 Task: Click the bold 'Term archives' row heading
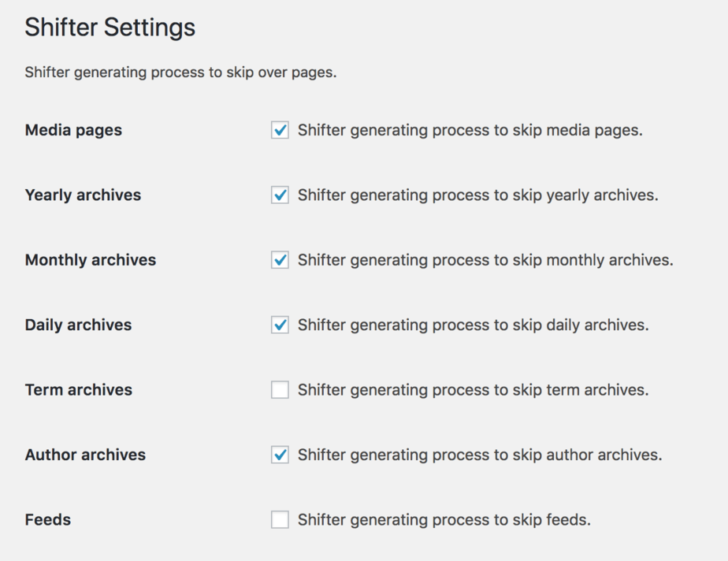click(78, 390)
